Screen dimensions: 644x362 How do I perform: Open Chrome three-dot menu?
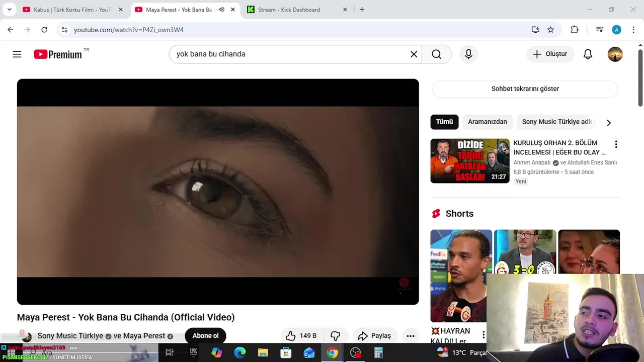pyautogui.click(x=633, y=30)
